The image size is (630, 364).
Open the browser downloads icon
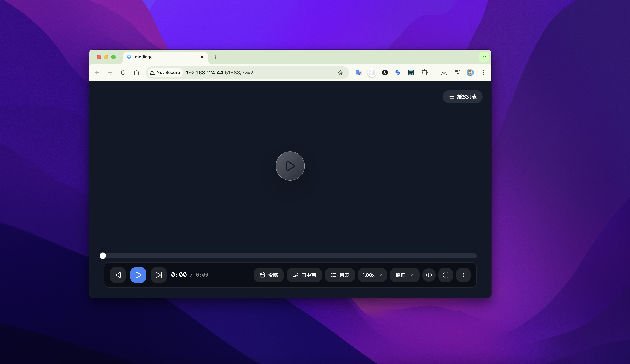click(x=444, y=73)
